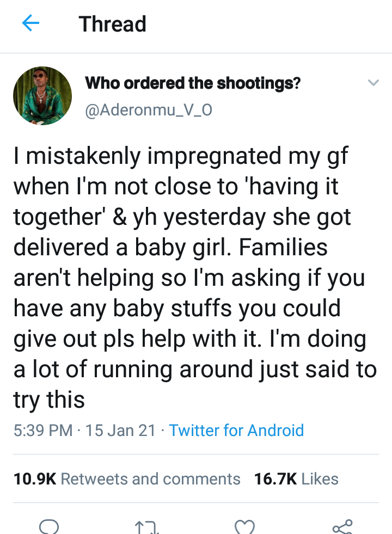This screenshot has width=392, height=534.
Task: Open the "Who ordered the shootings?" profile name
Action: [193, 84]
